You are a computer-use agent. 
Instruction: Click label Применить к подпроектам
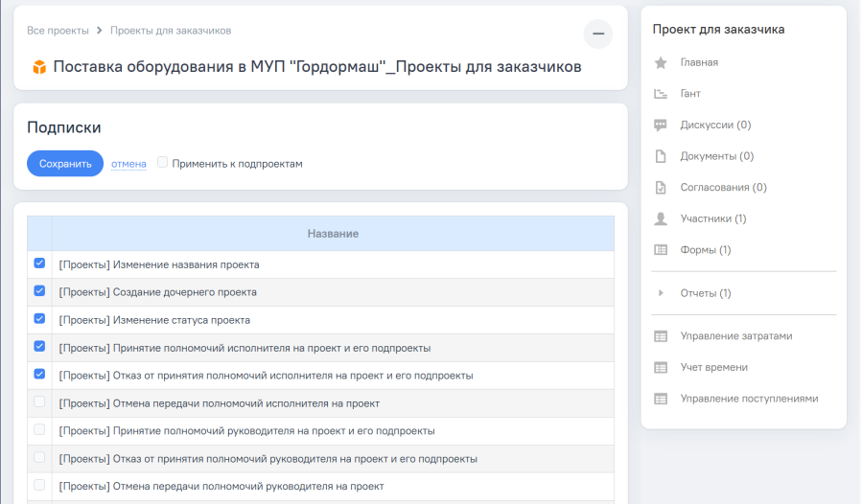click(x=237, y=164)
